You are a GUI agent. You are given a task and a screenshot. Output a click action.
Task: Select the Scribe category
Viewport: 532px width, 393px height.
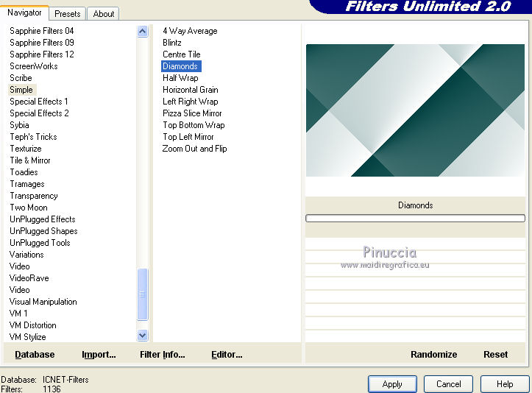(x=21, y=78)
